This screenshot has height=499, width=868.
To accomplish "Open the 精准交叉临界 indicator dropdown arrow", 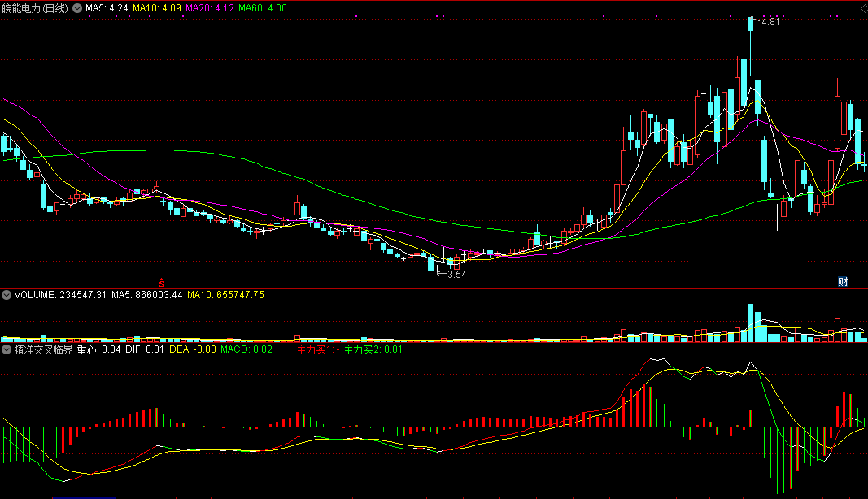I will tap(7, 349).
